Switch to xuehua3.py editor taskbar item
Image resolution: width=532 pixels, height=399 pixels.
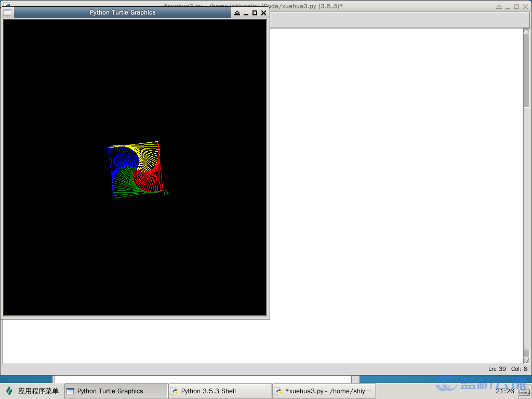[324, 391]
